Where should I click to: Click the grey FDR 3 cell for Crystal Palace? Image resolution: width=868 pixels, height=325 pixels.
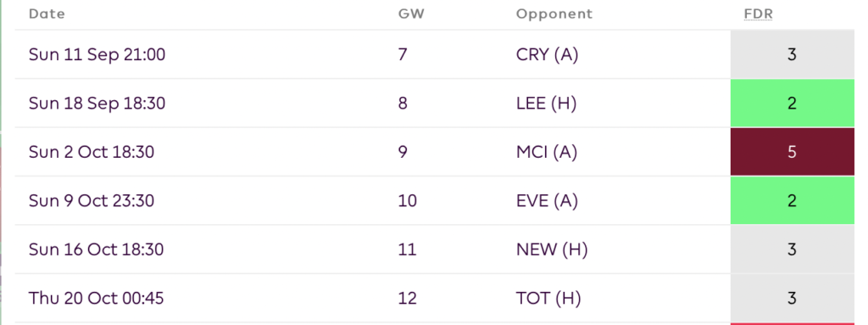(793, 54)
